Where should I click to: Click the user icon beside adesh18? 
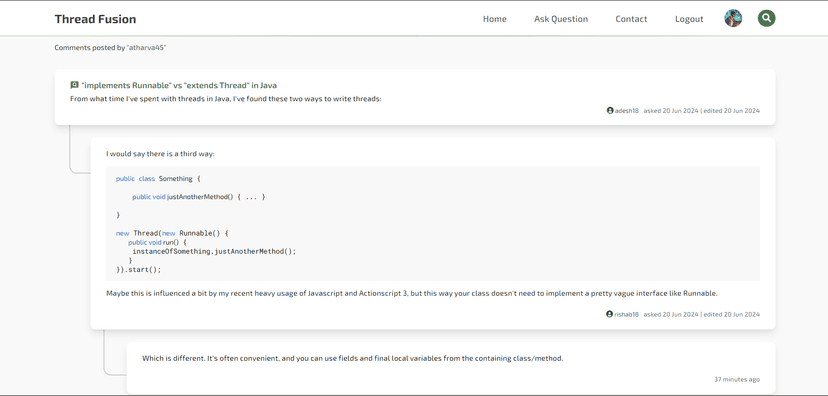tap(610, 111)
